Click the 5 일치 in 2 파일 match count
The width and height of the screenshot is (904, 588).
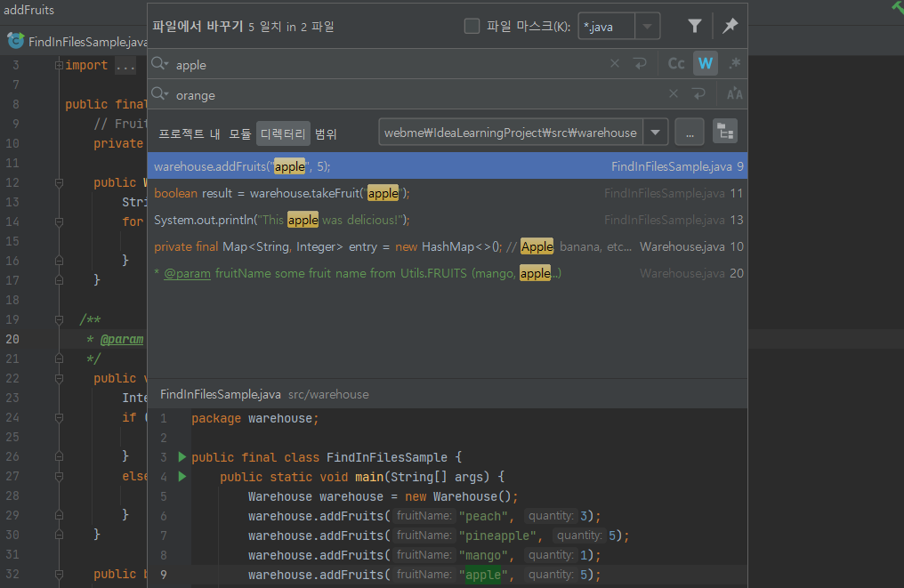click(291, 27)
